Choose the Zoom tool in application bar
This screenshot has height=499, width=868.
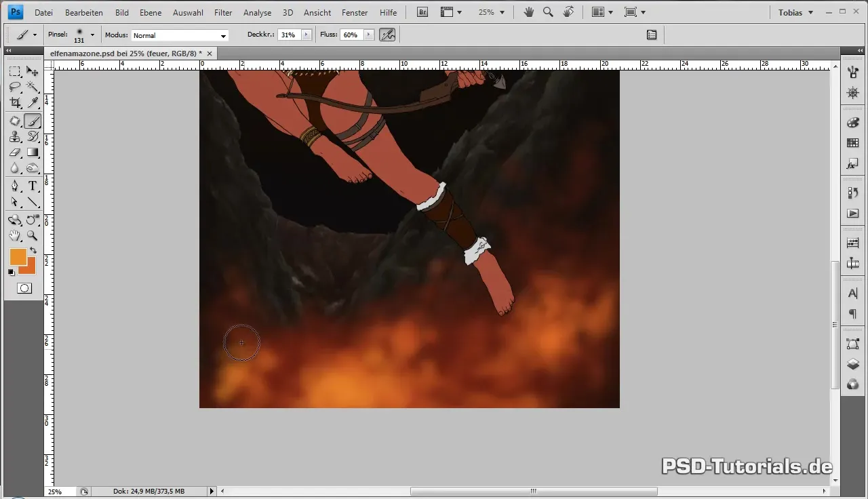[x=548, y=12]
